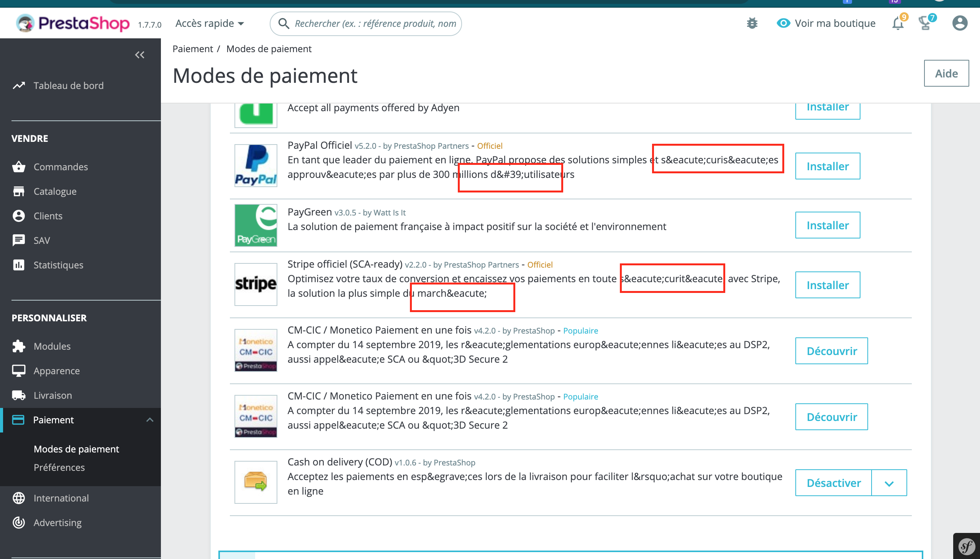Open Modes de paiement submenu item
The width and height of the screenshot is (980, 559).
[x=76, y=449]
